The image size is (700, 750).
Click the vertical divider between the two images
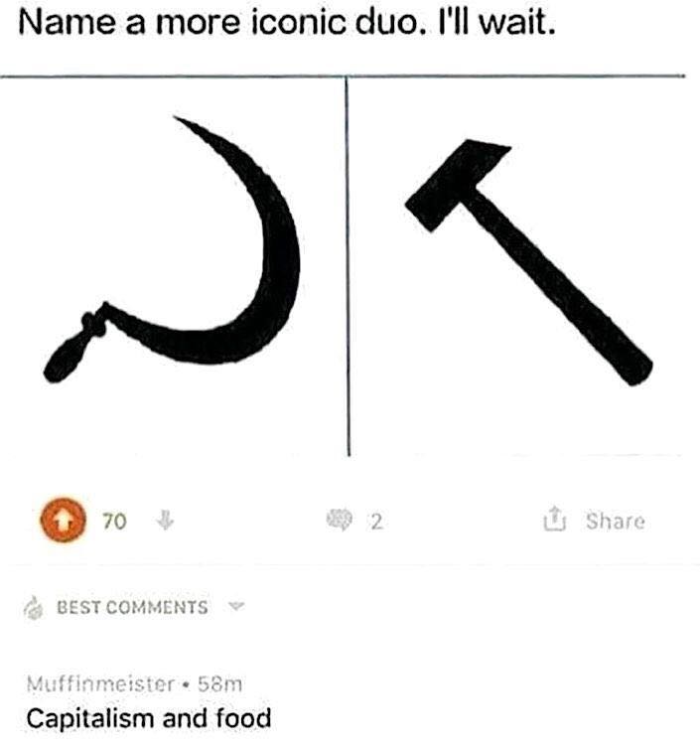pyautogui.click(x=348, y=266)
